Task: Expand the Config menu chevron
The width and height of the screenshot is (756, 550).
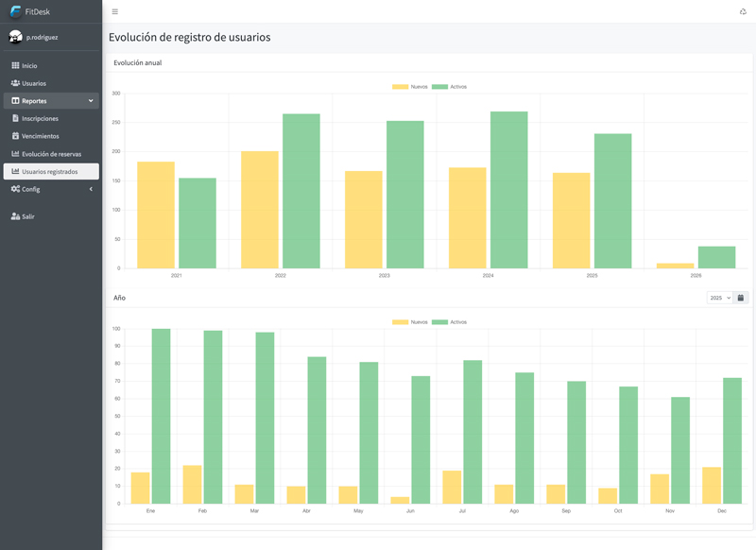Action: [91, 189]
